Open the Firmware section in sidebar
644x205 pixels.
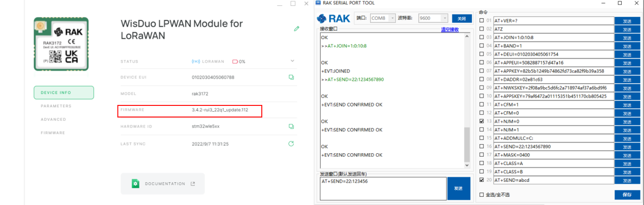[53, 133]
